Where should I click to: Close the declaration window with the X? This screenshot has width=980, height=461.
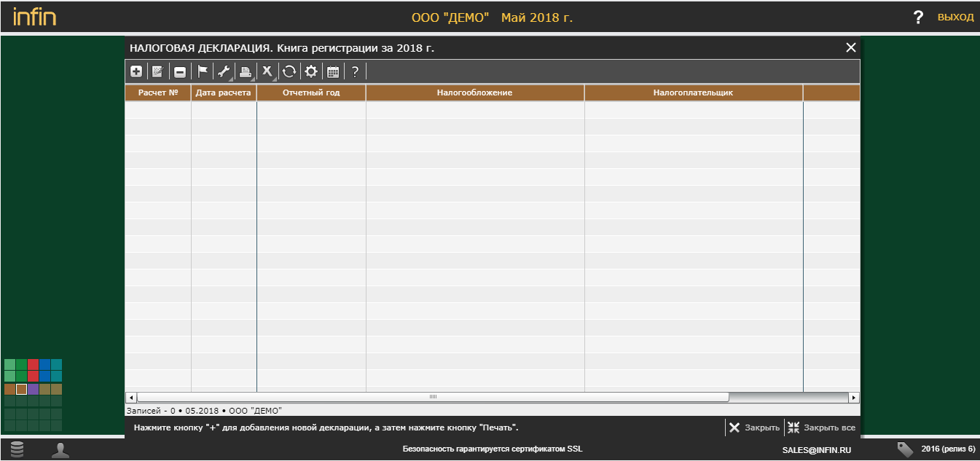pyautogui.click(x=850, y=47)
